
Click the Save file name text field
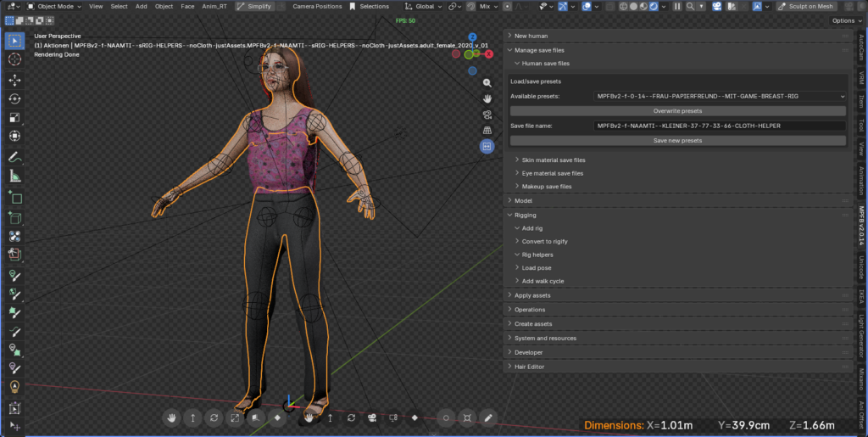(x=720, y=126)
